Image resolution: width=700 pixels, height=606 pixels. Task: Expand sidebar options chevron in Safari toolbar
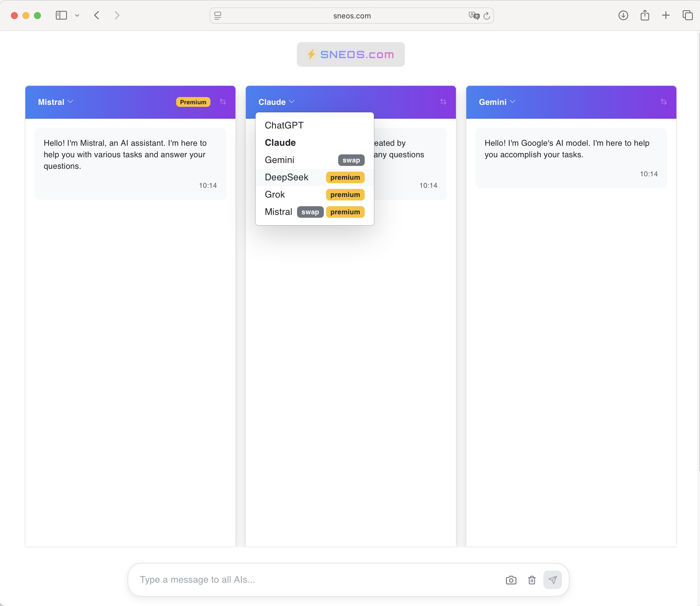(x=77, y=15)
